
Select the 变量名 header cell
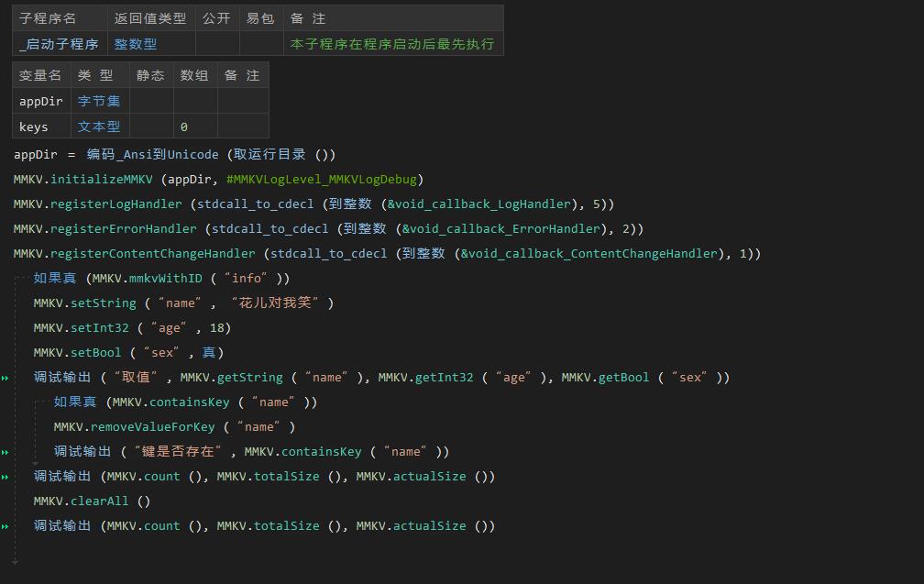point(41,75)
